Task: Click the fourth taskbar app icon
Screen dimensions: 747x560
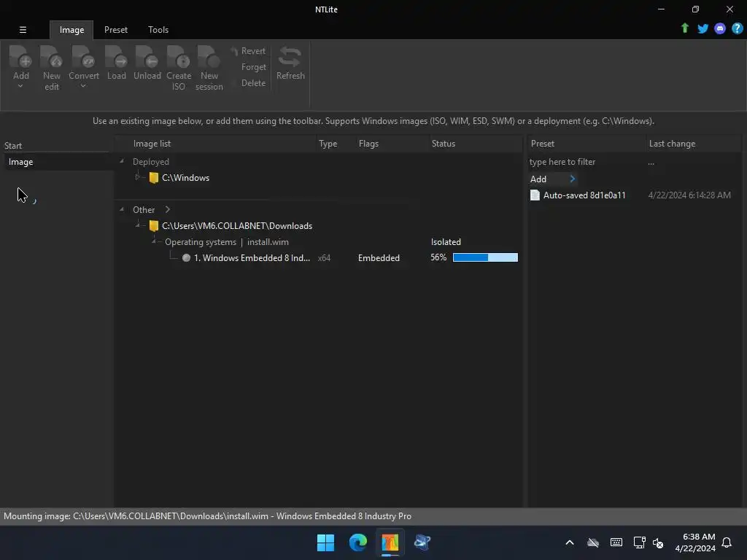Action: tap(422, 542)
